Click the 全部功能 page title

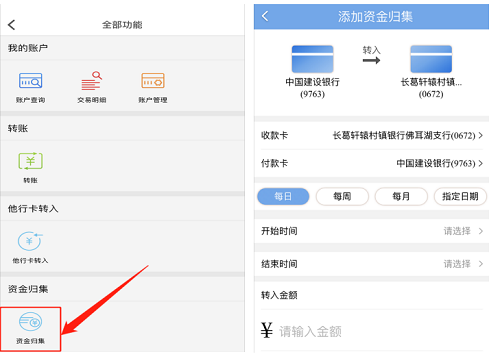point(122,25)
